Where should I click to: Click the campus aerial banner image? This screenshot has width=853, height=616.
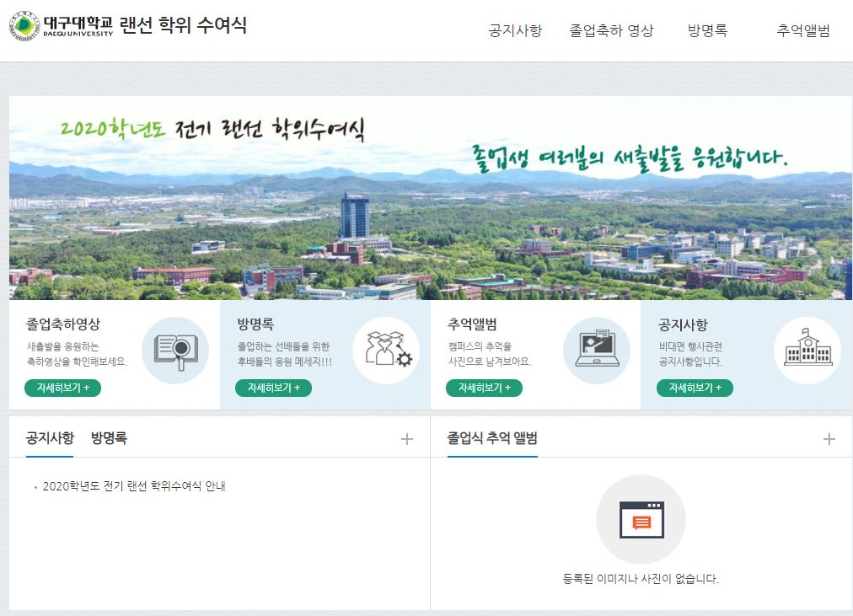[431, 198]
